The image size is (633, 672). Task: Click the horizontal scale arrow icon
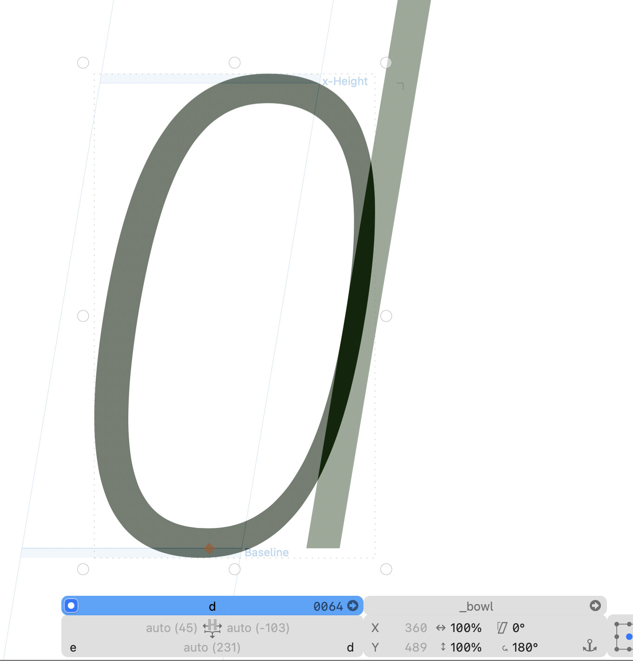click(441, 628)
